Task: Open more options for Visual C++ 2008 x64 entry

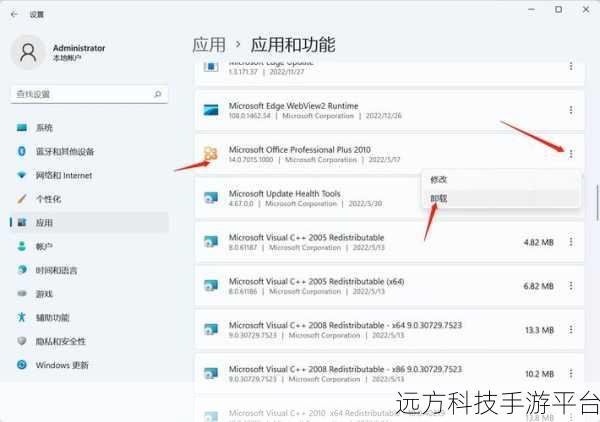Action: pos(571,329)
